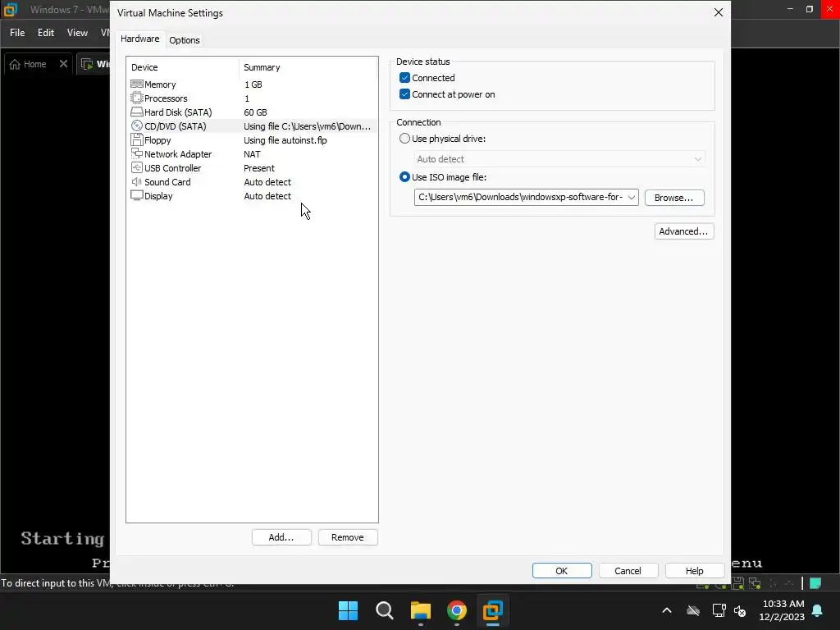840x630 pixels.
Task: Close the Virtual Machine Settings dialog
Action: click(x=719, y=12)
